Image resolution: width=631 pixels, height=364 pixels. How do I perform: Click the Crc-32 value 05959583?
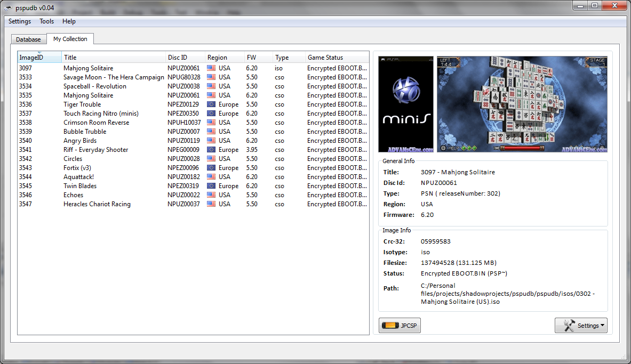coord(435,241)
